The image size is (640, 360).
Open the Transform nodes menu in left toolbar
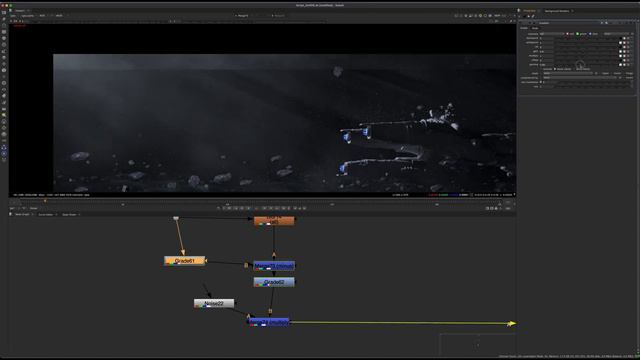(x=4, y=64)
